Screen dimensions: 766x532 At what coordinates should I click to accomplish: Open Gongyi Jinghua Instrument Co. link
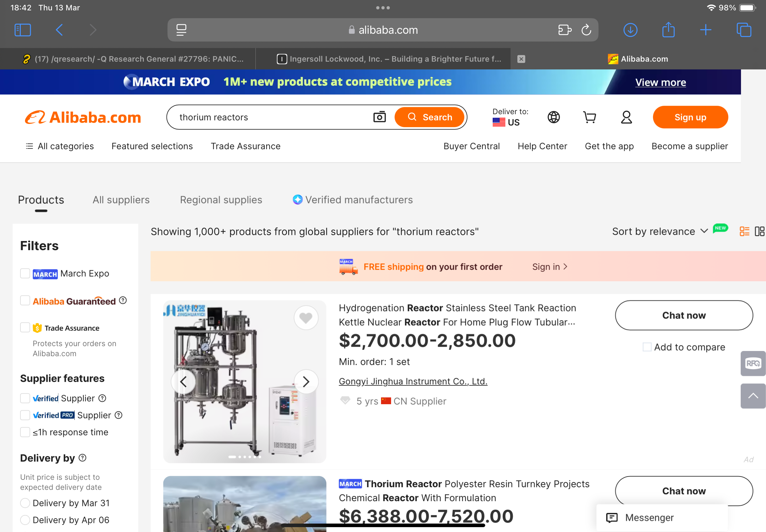[x=413, y=381]
